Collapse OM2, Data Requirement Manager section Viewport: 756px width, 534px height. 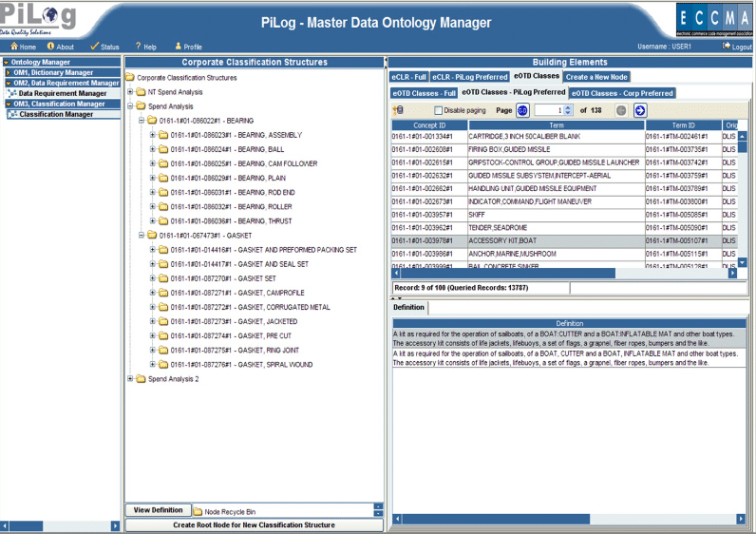[9, 83]
